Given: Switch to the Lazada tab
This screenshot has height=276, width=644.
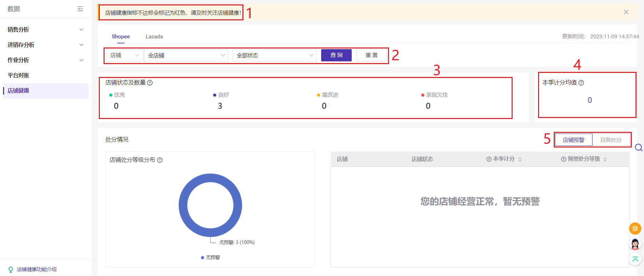Looking at the screenshot, I should pyautogui.click(x=154, y=37).
